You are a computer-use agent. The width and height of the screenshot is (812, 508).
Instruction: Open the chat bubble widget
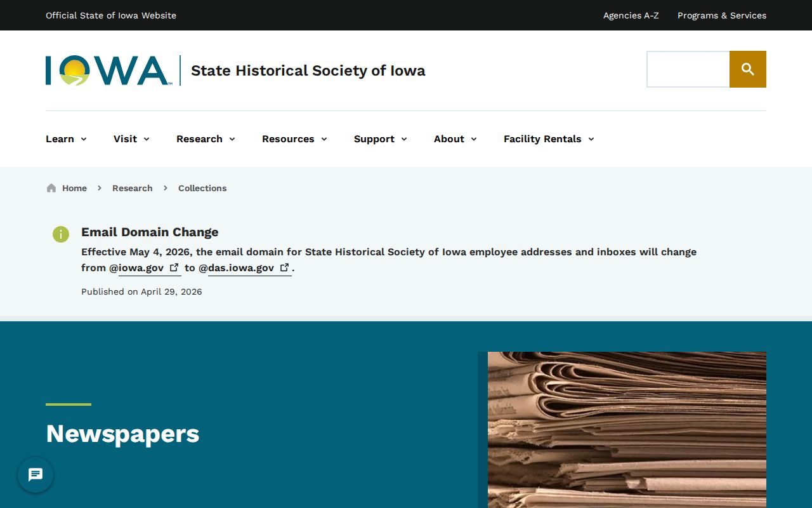click(x=36, y=475)
